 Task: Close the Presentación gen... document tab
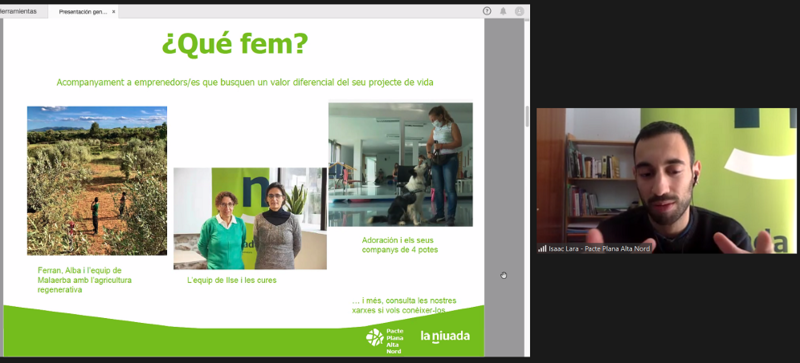coord(114,12)
